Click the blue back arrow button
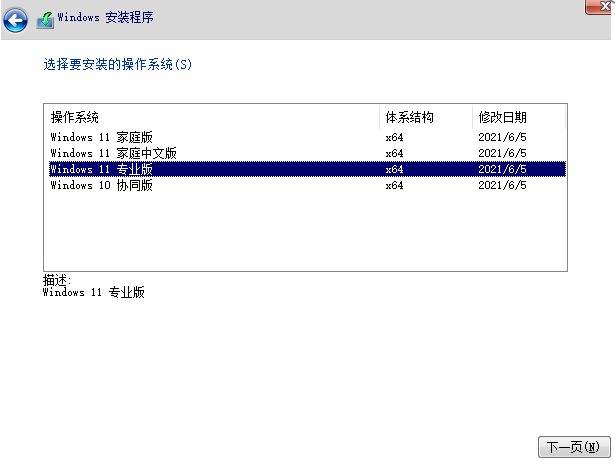This screenshot has height=466, width=615. pos(16,18)
